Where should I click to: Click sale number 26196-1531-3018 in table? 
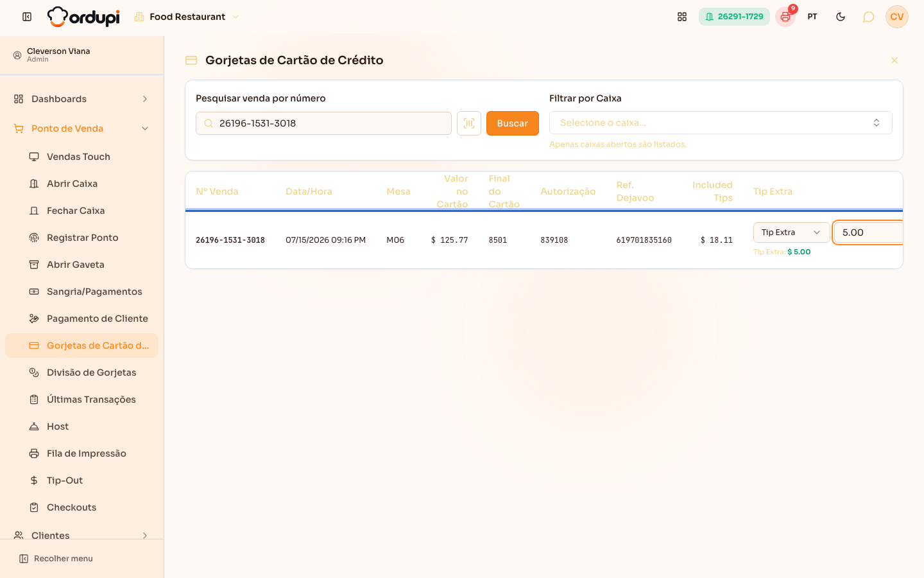230,240
